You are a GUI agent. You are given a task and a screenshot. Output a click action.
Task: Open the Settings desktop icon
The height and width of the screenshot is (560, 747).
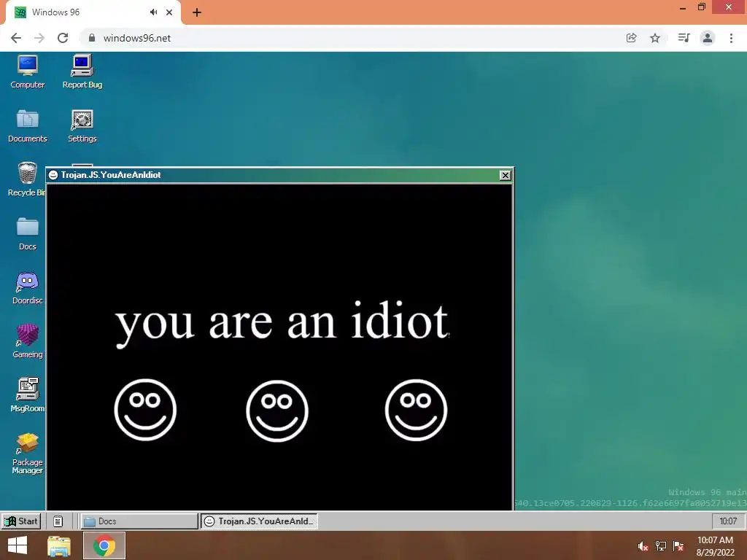[x=82, y=126]
